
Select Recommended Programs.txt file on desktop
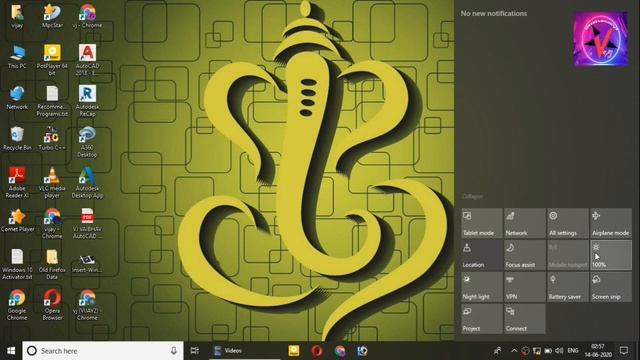pyautogui.click(x=52, y=100)
